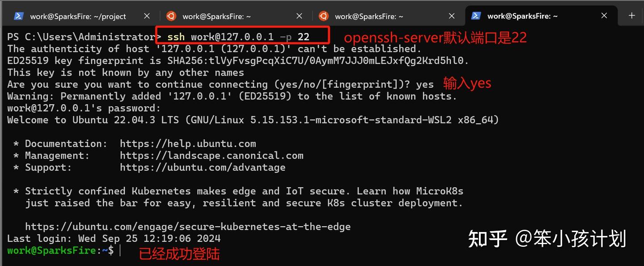
Task: Close the rightmost PowerShell tab
Action: [604, 16]
